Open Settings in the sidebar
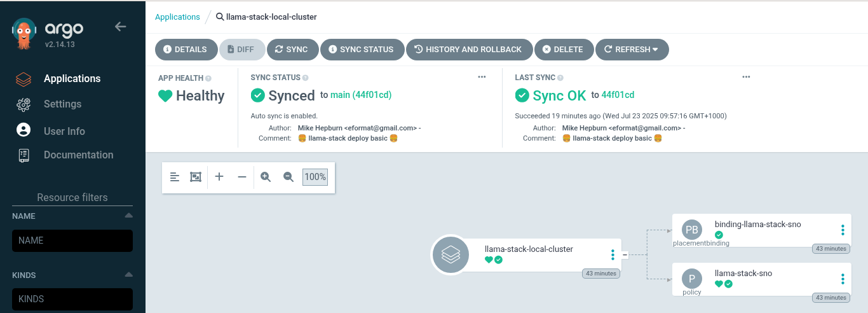868x313 pixels. 62,104
